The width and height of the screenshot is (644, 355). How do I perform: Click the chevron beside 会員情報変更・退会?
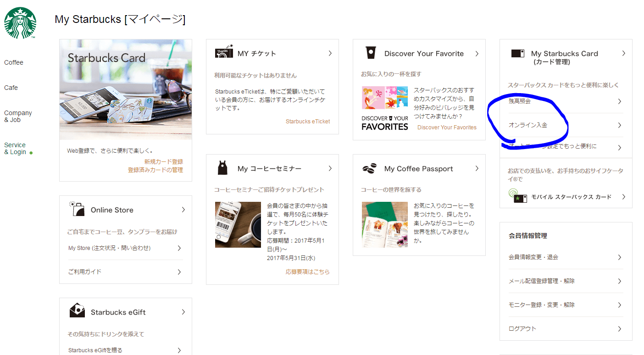point(619,257)
